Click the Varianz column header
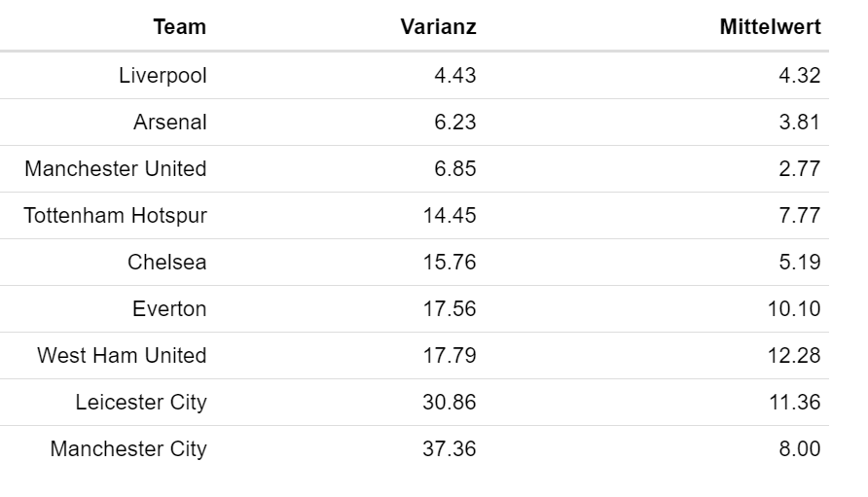 439,26
